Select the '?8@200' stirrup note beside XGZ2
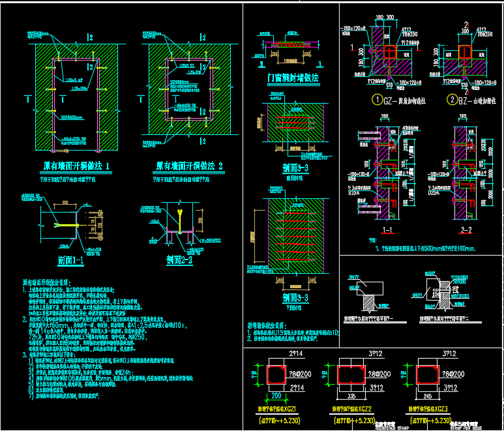This screenshot has height=431, width=504. click(379, 374)
